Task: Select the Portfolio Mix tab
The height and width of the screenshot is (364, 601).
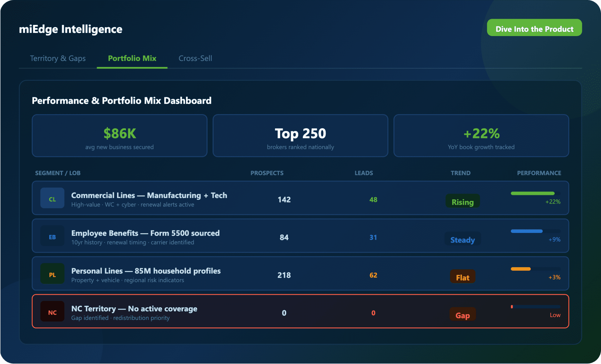Action: 132,58
